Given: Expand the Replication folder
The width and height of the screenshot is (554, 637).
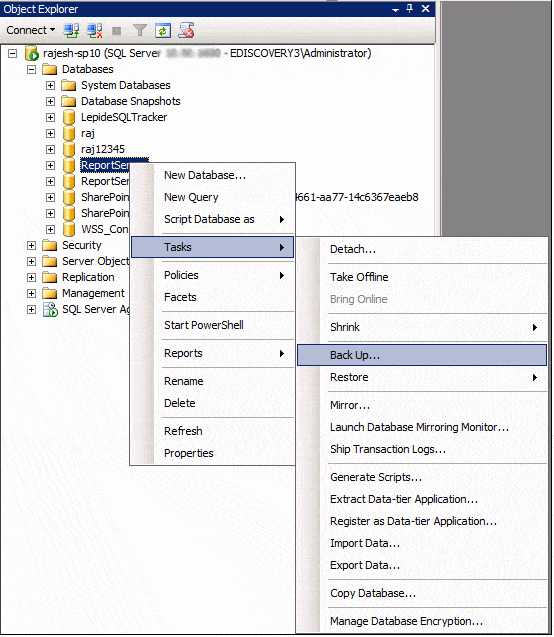Looking at the screenshot, I should [31, 277].
